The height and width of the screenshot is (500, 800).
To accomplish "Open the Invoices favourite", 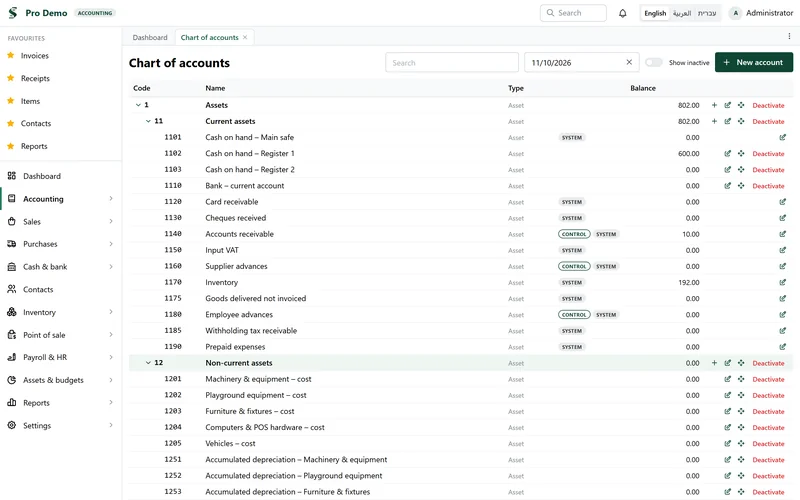I will coord(35,56).
